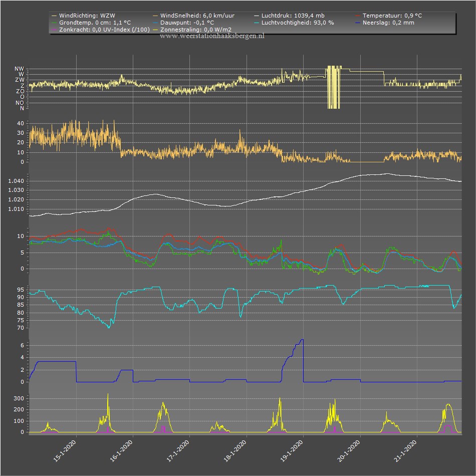Click the 1.040 pressure axis label
This screenshot has width=476, height=476.
coord(16,181)
